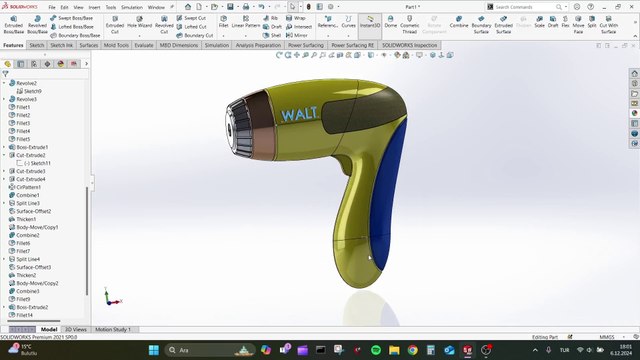Image resolution: width=640 pixels, height=360 pixels.
Task: Select the Lofted Cut tool
Action: [191, 27]
